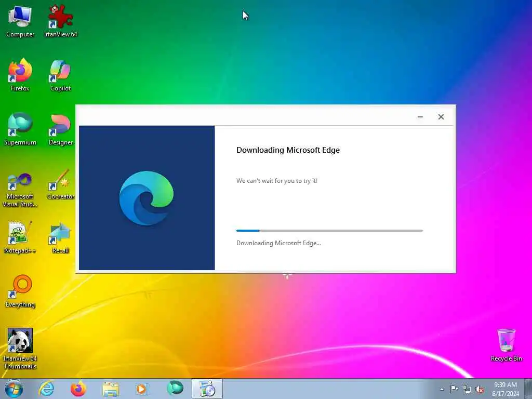
Task: Open the Computer desktop icon
Action: tap(20, 21)
